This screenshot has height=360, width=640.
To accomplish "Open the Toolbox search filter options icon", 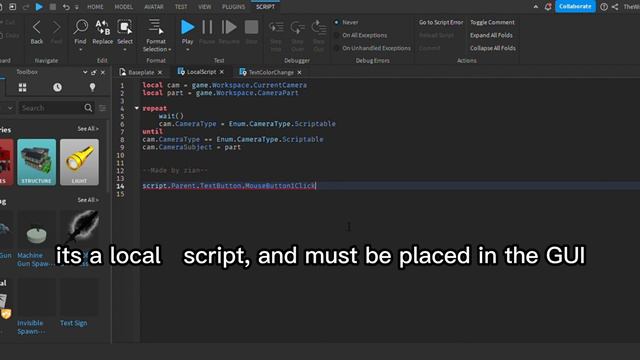I will pos(102,108).
